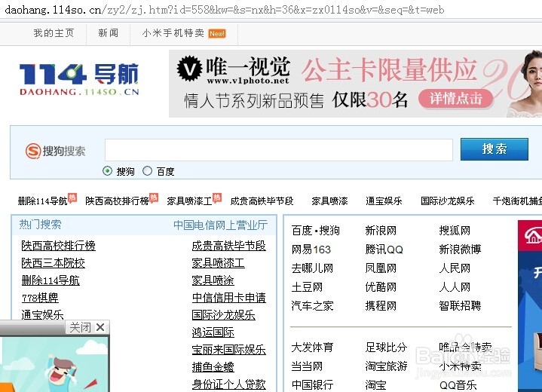Go to 搜狐网 site link
Screen dimensions: 542x392
[x=455, y=231]
